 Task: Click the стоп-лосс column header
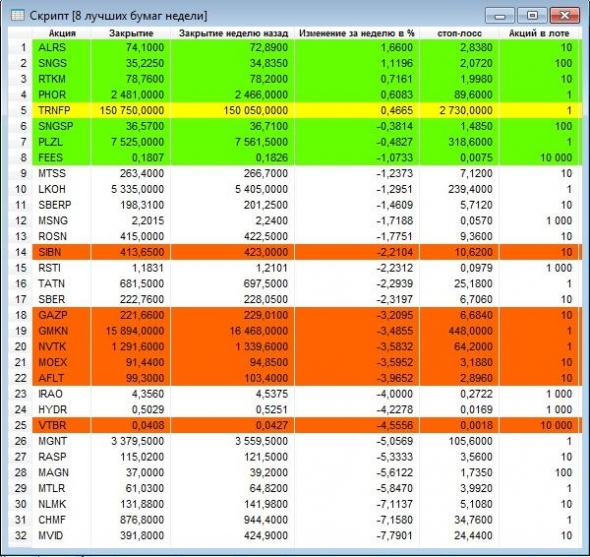pos(459,33)
